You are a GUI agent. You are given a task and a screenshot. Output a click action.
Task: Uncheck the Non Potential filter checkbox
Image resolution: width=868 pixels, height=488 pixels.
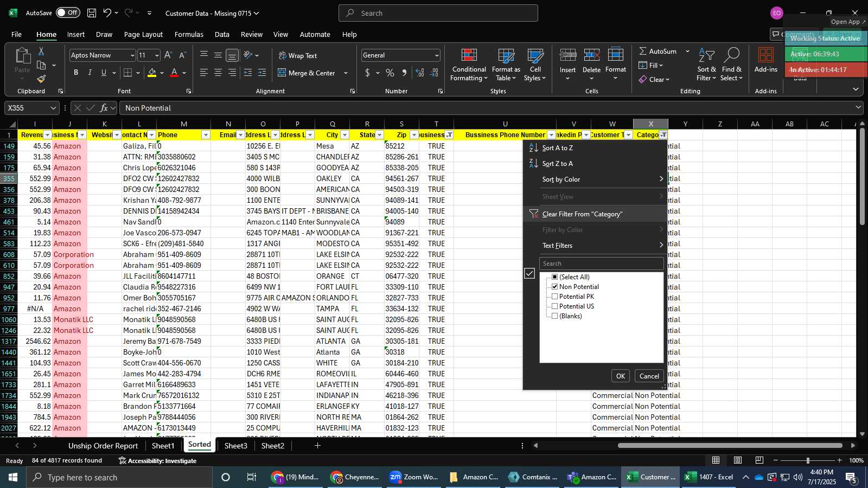[554, 287]
